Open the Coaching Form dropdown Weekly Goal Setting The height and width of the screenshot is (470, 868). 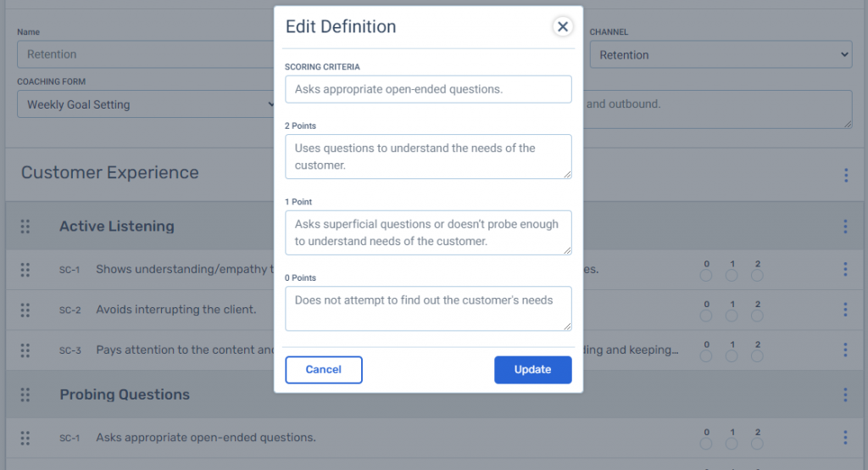[144, 105]
